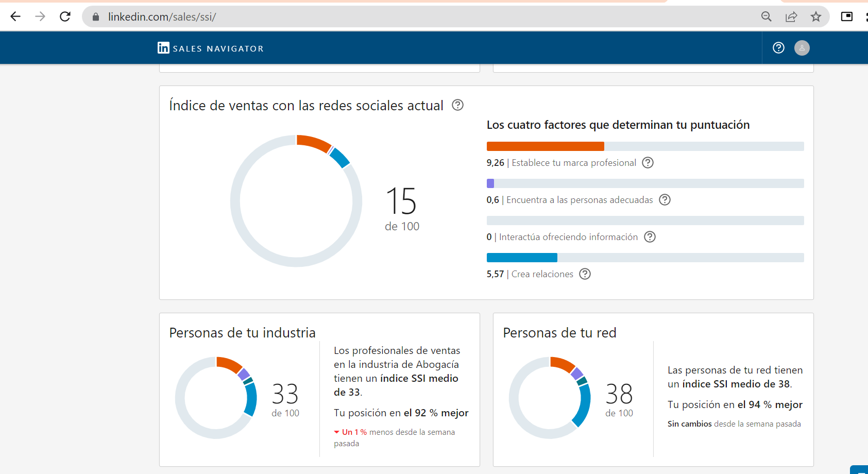Click Tu posición en el 94 % mejor

pos(735,404)
